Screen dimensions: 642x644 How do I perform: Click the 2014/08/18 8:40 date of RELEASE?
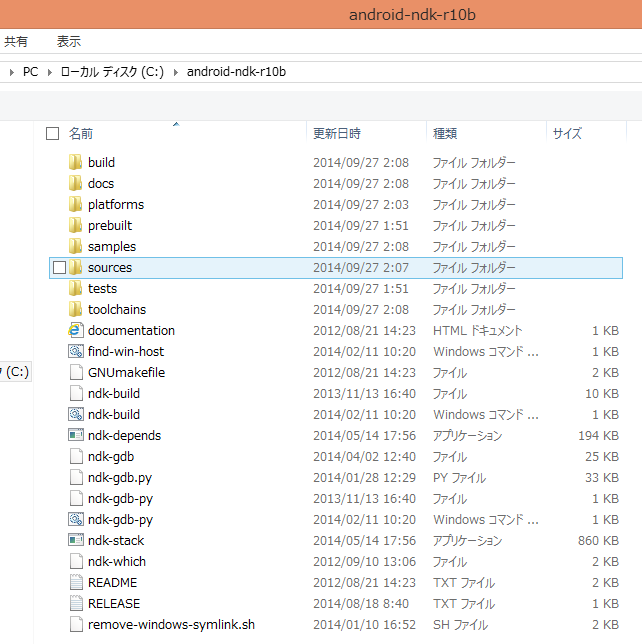point(361,603)
